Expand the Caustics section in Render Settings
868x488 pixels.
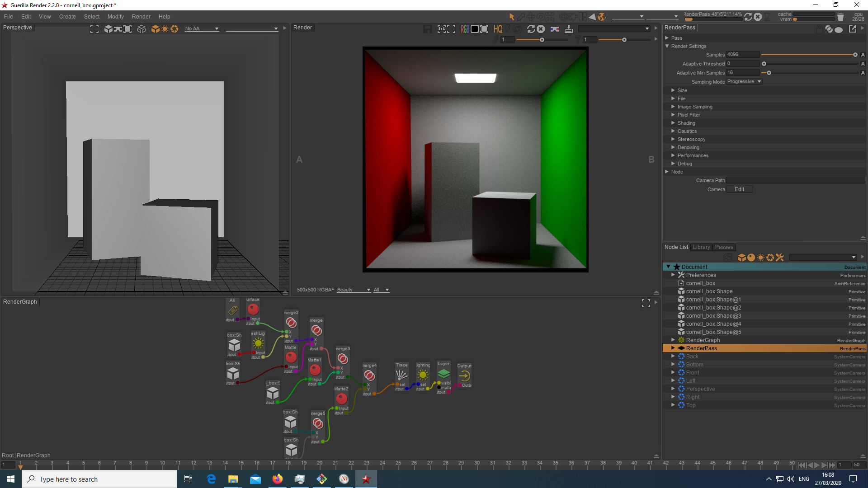[674, 131]
